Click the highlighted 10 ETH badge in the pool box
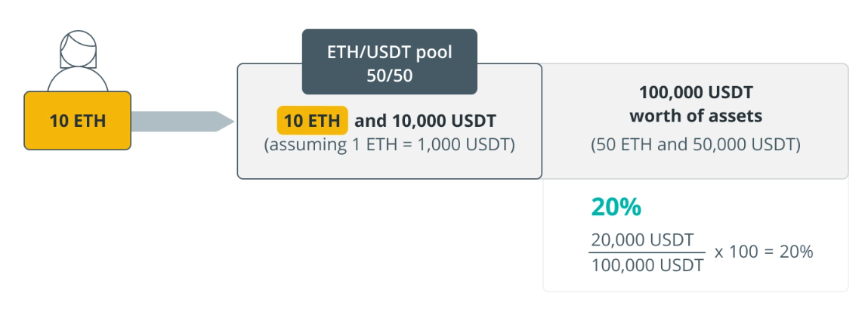 (312, 121)
